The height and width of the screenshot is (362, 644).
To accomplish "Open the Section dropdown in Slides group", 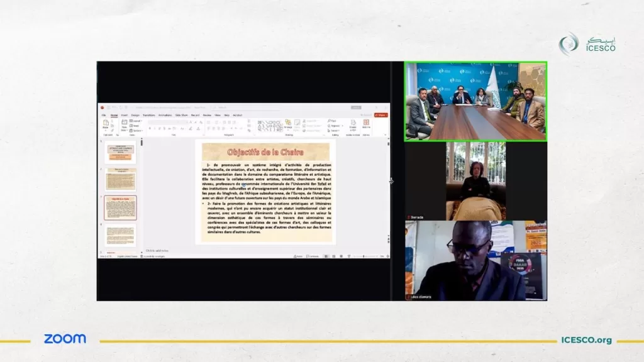I will pyautogui.click(x=136, y=130).
